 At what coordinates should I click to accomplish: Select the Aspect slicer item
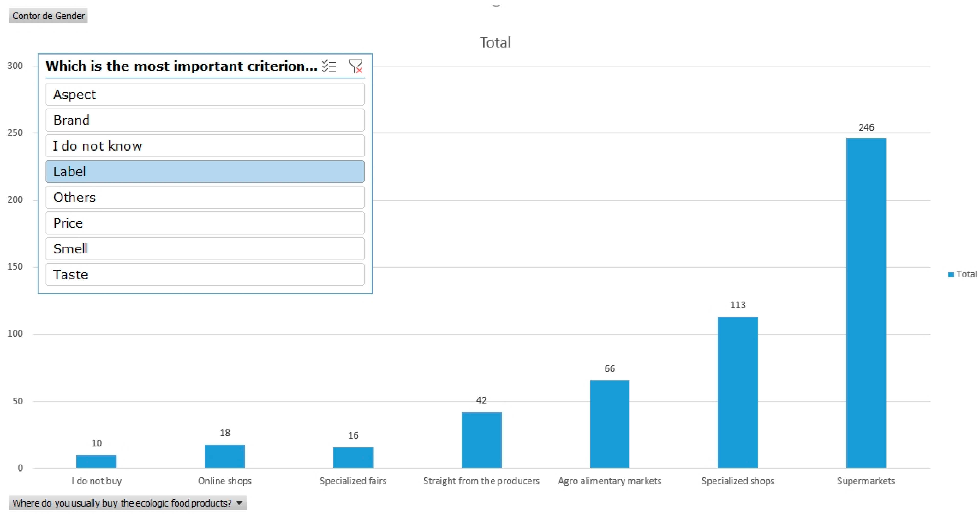[205, 94]
